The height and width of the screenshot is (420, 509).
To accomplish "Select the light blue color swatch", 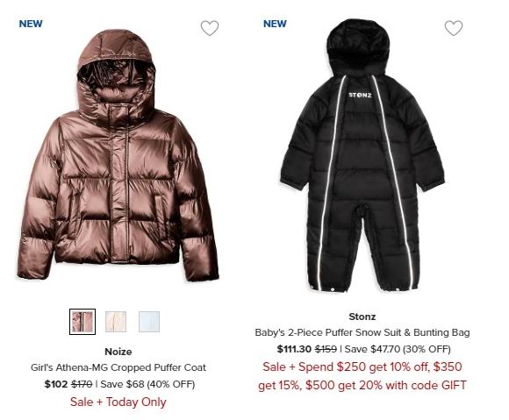I will point(149,322).
